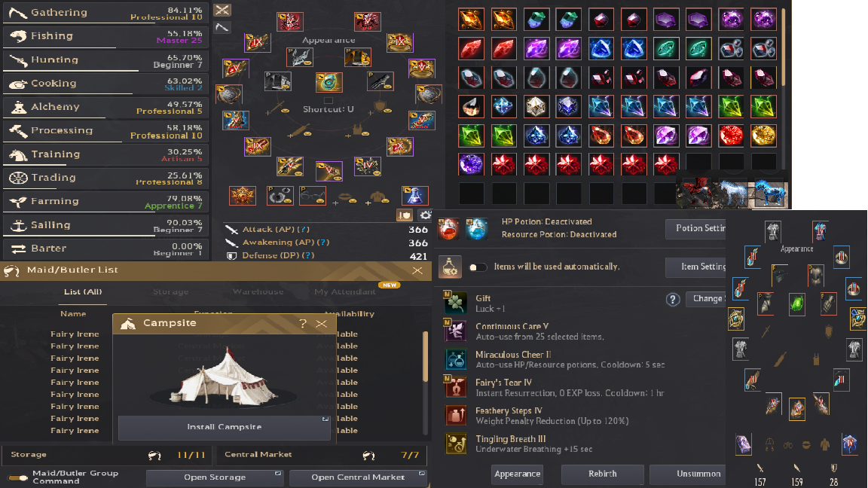Viewport: 868px width, 488px height.
Task: Toggle automatic item use switch
Action: tap(477, 267)
